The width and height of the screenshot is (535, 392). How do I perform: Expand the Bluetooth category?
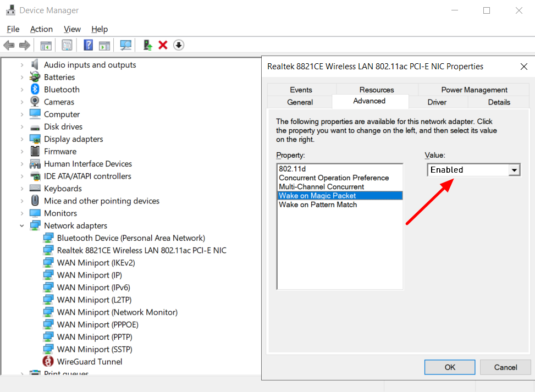click(x=22, y=90)
